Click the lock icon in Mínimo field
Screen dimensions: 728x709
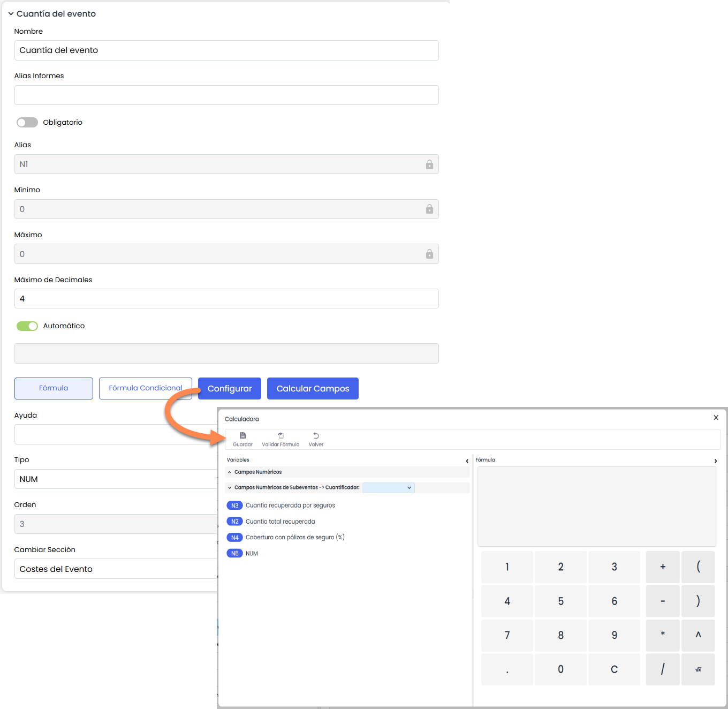(429, 209)
